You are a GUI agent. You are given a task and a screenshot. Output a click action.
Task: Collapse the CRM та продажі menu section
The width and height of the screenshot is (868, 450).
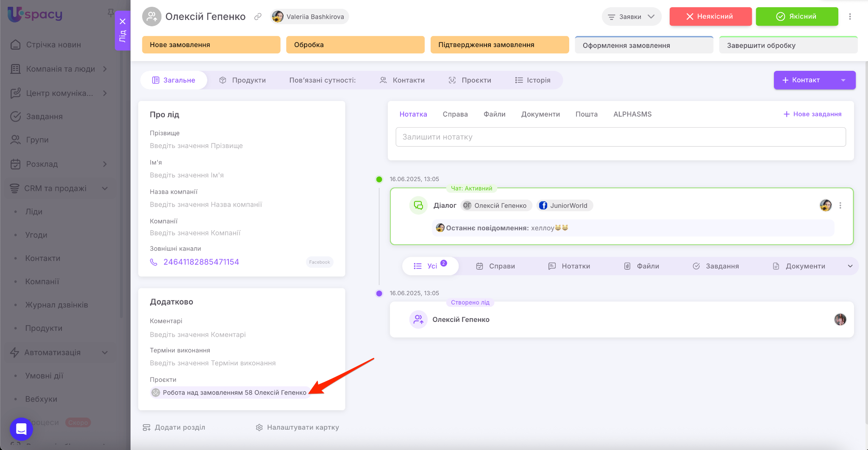105,188
